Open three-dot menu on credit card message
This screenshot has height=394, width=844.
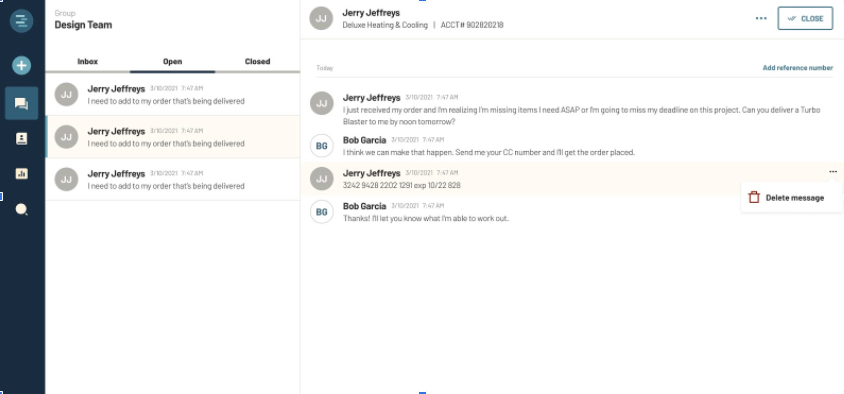pyautogui.click(x=833, y=172)
